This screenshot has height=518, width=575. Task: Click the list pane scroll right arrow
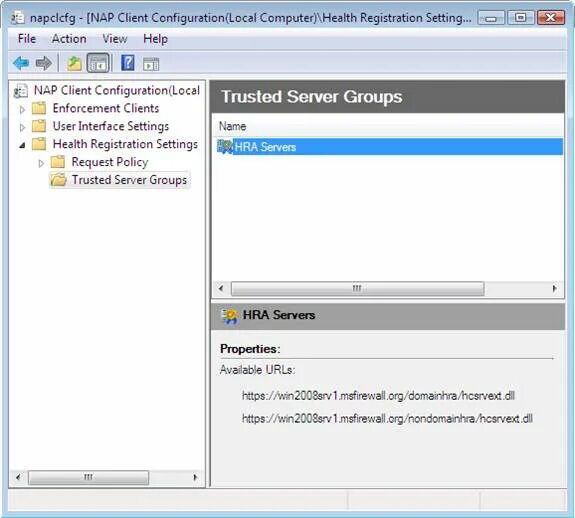coord(554,289)
